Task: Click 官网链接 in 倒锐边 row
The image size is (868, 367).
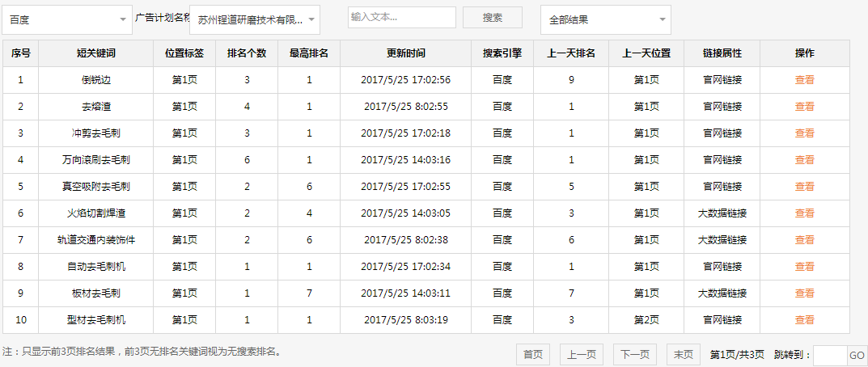Action: (x=722, y=80)
